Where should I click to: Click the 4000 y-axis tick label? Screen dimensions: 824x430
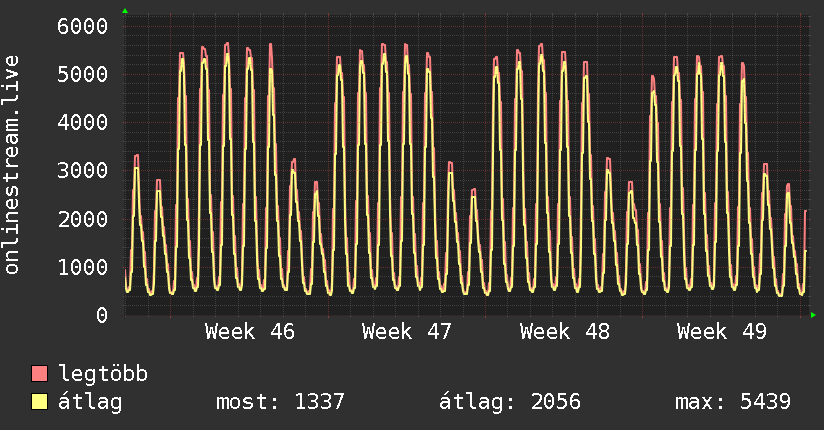tap(82, 122)
